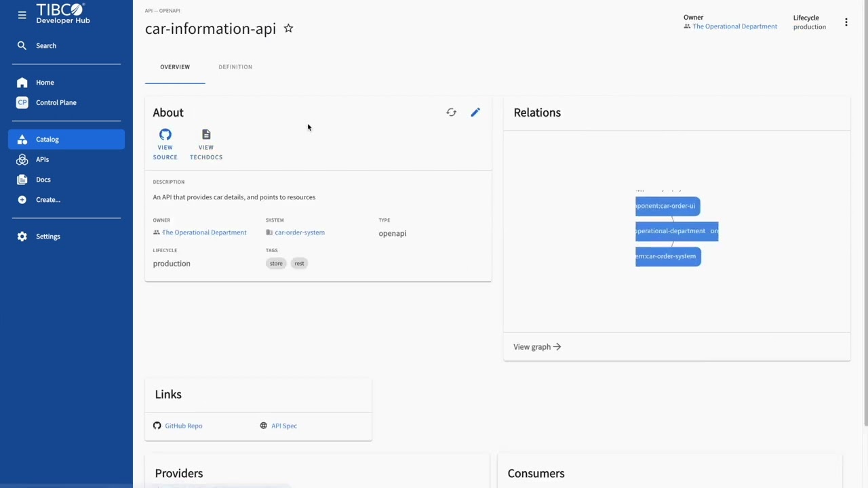
Task: Select the system:car-order-system graph node
Action: [668, 256]
